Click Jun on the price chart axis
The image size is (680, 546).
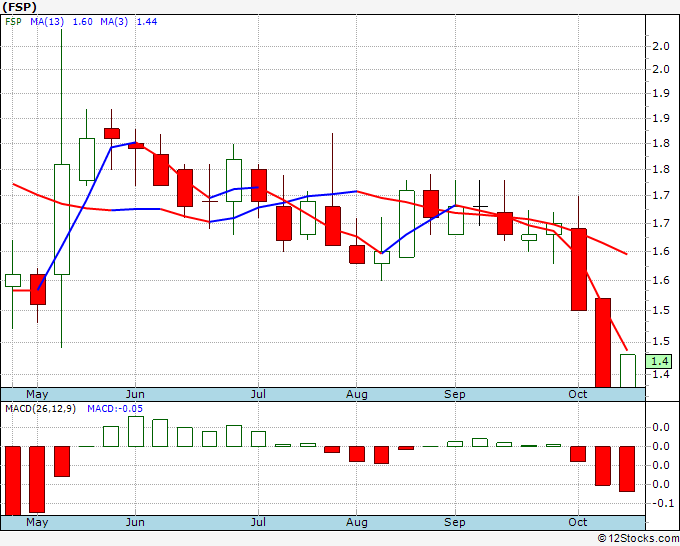coord(135,394)
